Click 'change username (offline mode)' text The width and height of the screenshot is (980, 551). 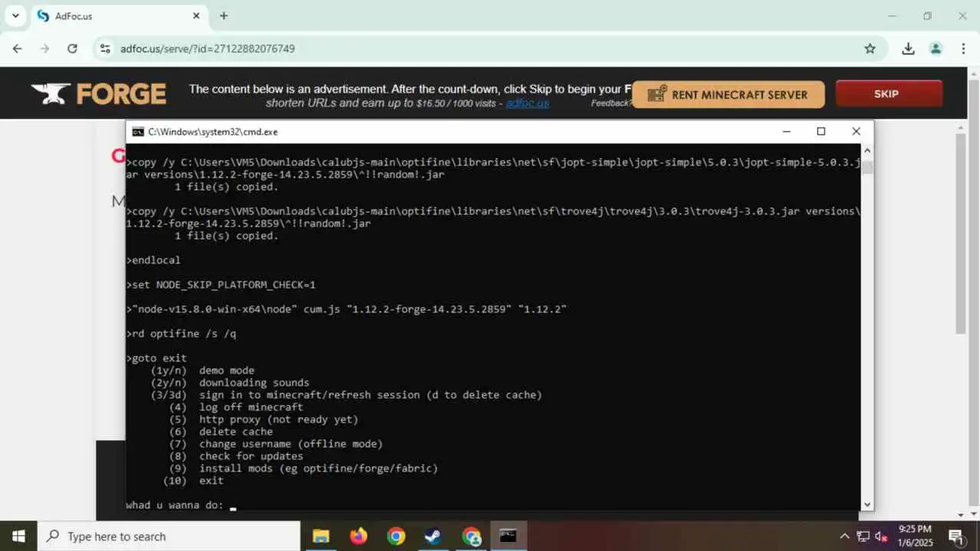click(291, 444)
